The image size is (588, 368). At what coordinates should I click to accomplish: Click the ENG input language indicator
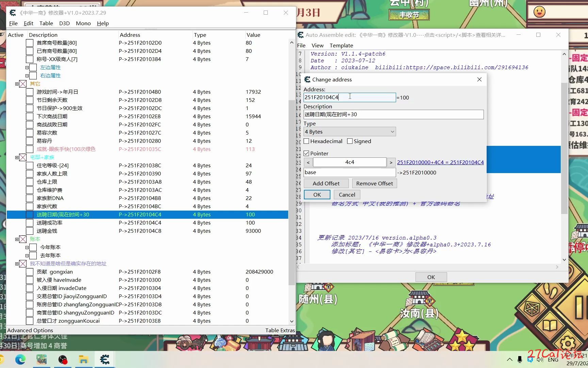[x=553, y=359]
